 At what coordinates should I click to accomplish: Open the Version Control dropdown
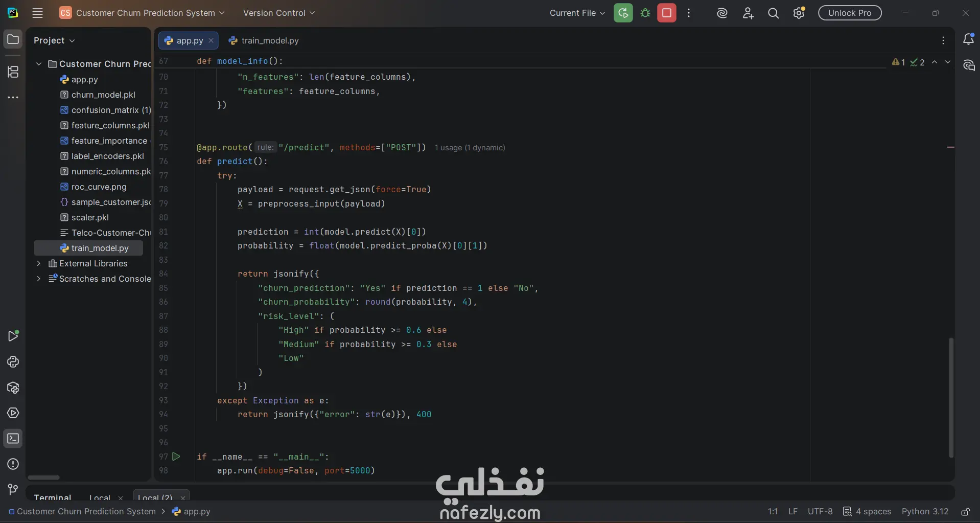click(279, 13)
